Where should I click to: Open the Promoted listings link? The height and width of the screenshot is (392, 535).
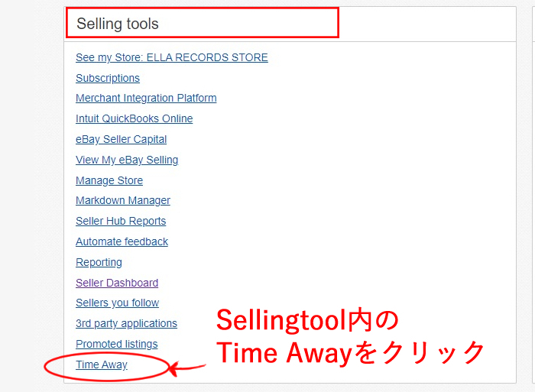click(116, 344)
